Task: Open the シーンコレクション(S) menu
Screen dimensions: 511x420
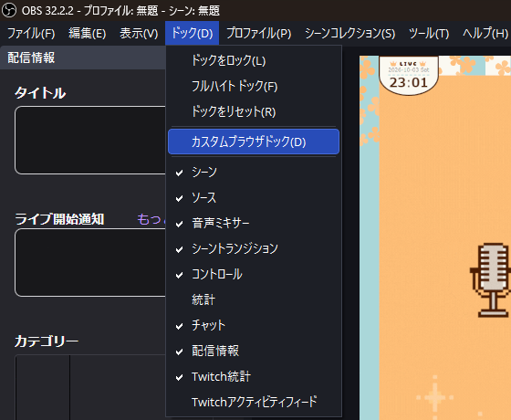Action: pos(350,33)
